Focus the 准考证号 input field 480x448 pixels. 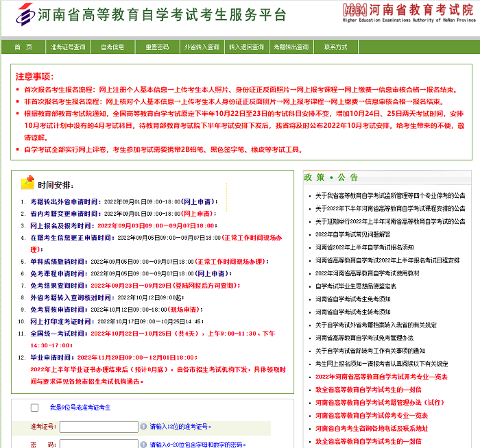pyautogui.click(x=98, y=427)
